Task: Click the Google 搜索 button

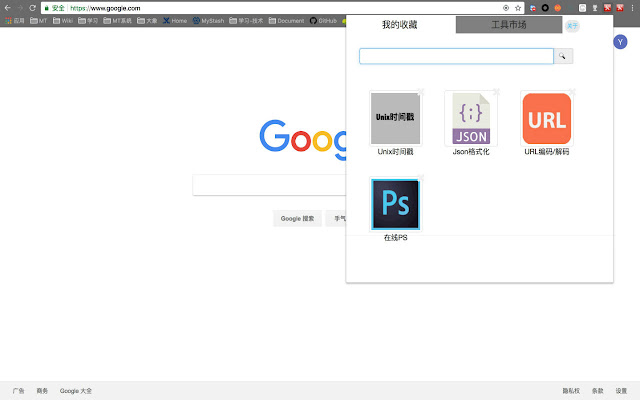Action: click(x=297, y=218)
